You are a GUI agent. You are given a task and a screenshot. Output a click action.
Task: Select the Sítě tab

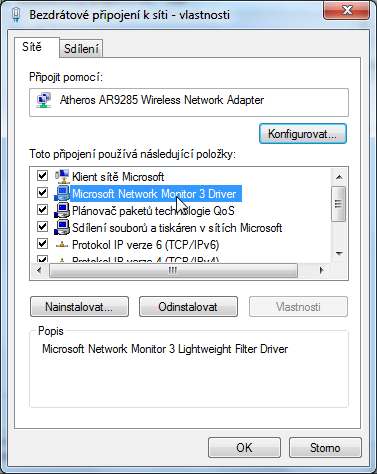32,47
